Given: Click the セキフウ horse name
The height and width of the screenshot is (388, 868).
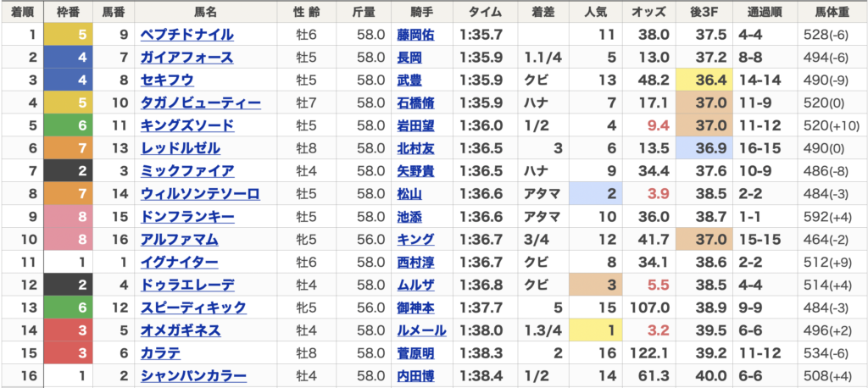Looking at the screenshot, I should [x=168, y=80].
